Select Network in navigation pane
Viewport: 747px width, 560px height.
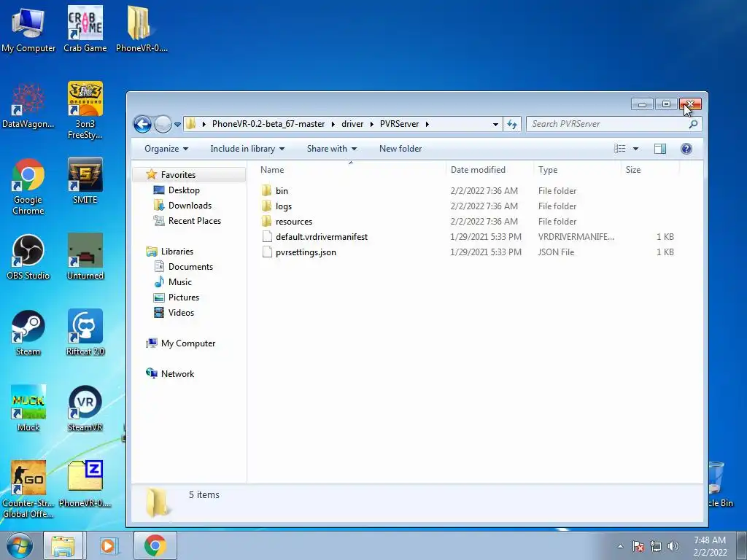[x=177, y=374]
